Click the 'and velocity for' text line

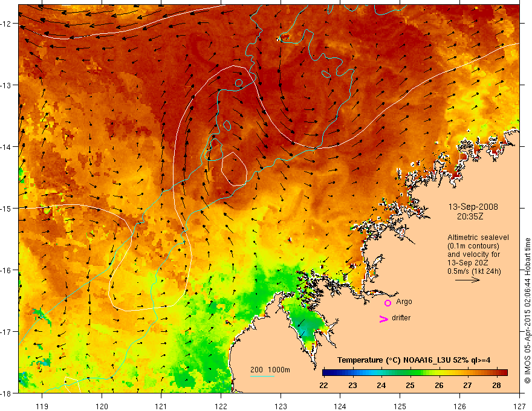(x=473, y=254)
